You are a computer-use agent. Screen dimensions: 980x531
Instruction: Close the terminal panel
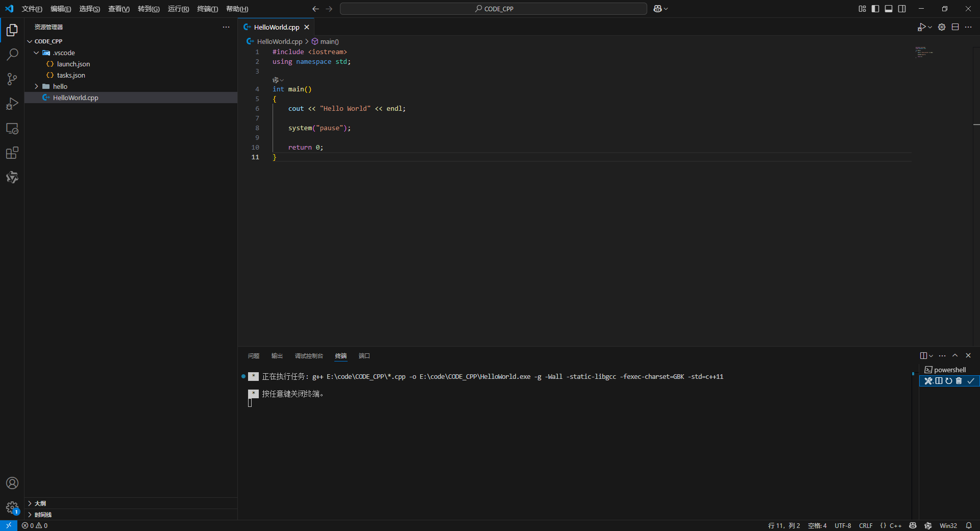click(968, 356)
